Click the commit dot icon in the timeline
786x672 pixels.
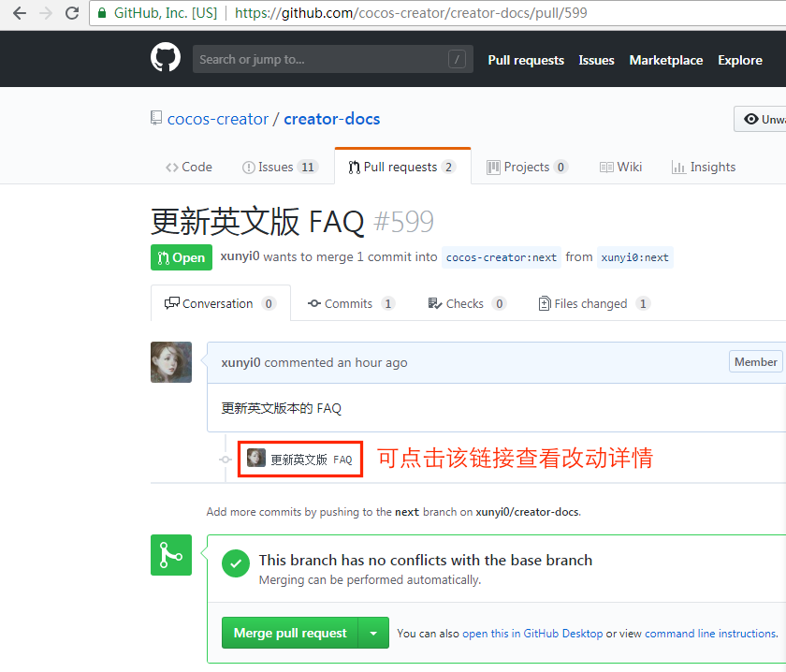[x=226, y=460]
